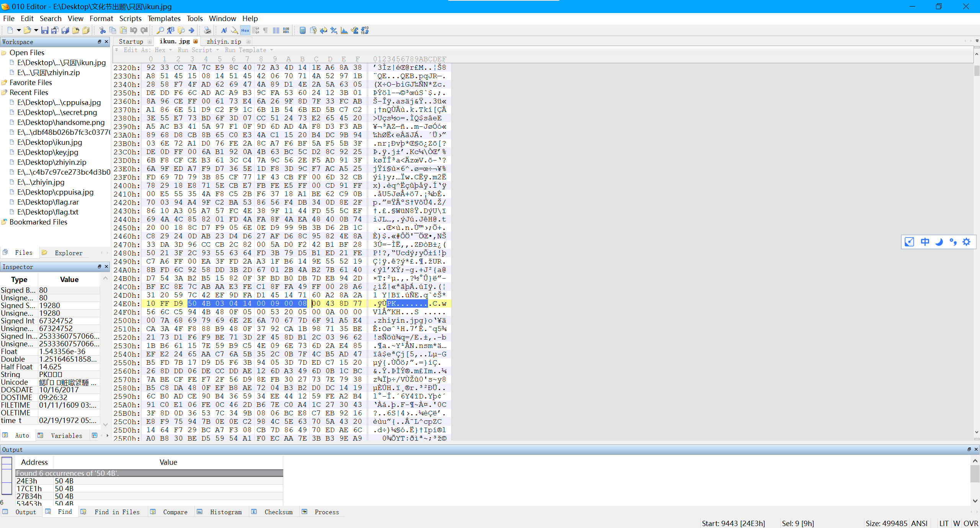
Task: Click the Cut scissors icon
Action: 103,30
